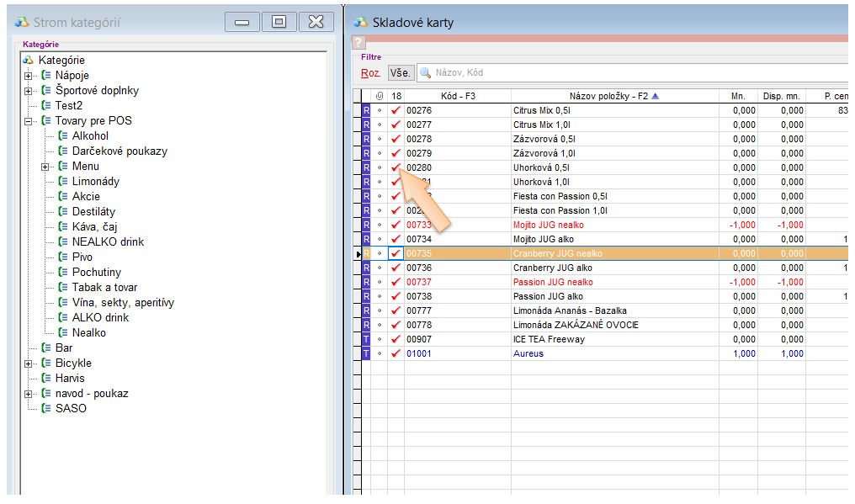Expand the Nápoje category
855x504 pixels.
(29, 76)
